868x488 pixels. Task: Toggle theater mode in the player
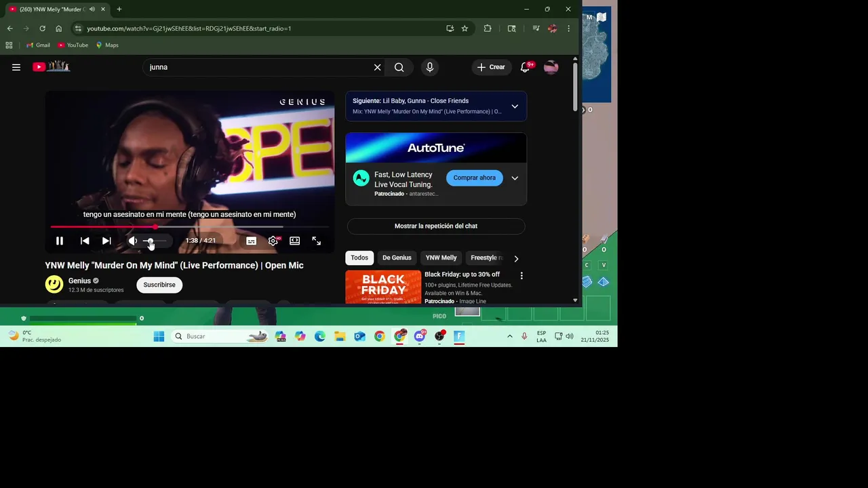(294, 241)
